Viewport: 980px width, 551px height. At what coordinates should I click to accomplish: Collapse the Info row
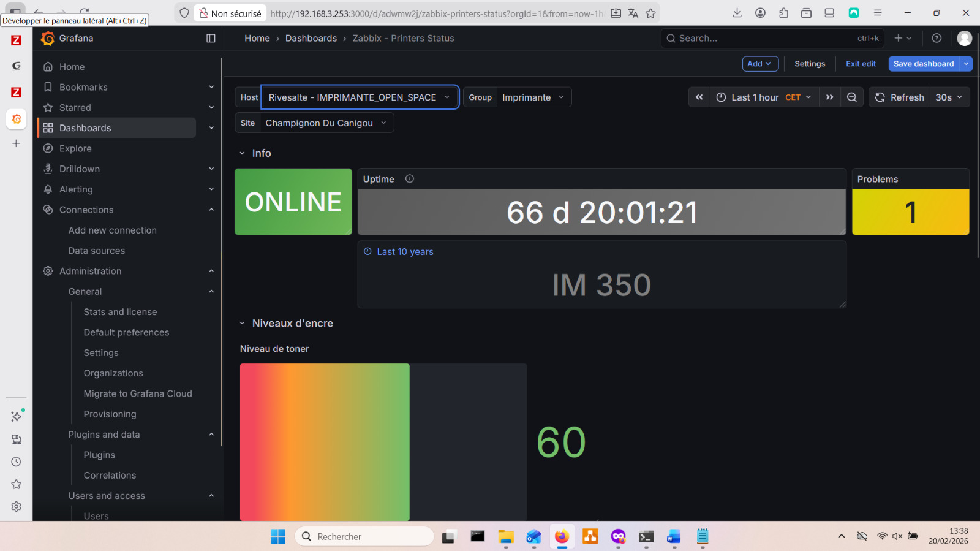[242, 153]
